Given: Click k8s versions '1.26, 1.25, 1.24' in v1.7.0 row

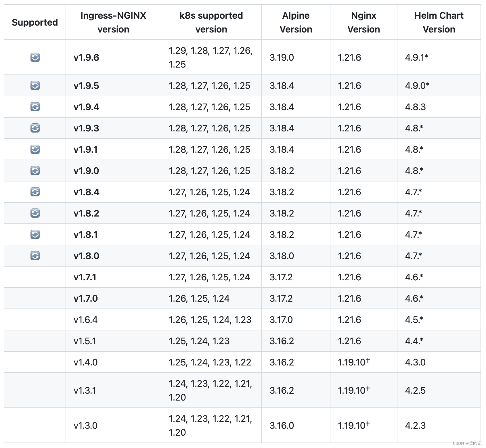Looking at the screenshot, I should point(199,298).
